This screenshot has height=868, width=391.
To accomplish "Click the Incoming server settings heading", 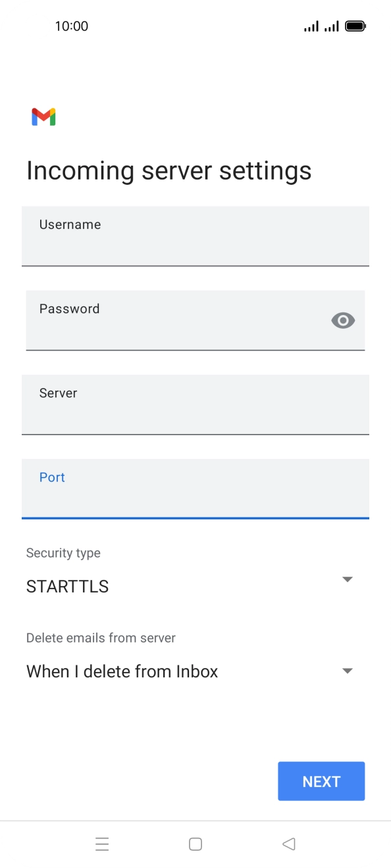I will (x=169, y=170).
